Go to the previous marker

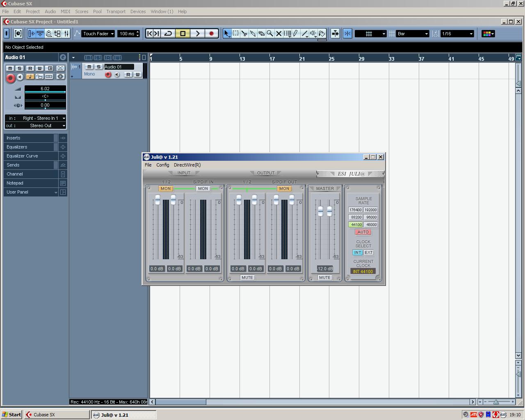150,34
